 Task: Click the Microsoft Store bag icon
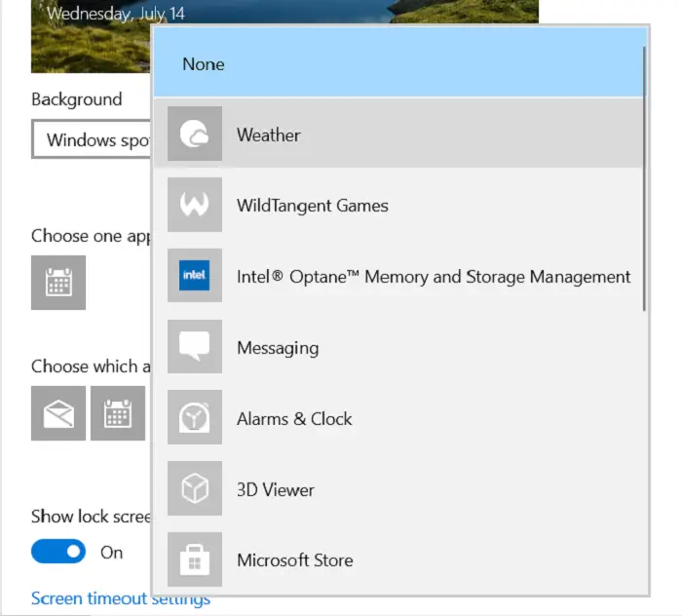point(195,559)
